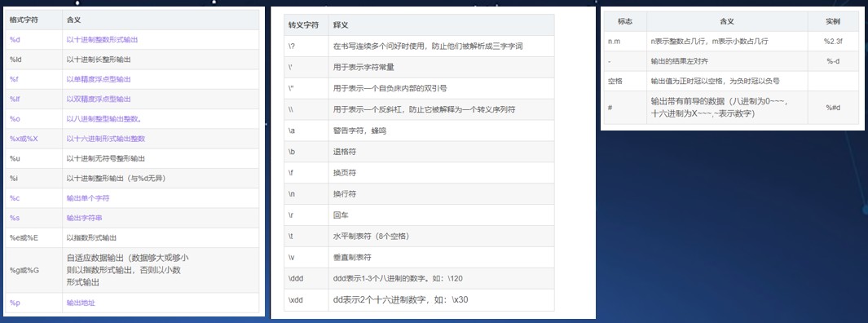Click the 格式字符 column header
The width and height of the screenshot is (868, 323).
[33, 20]
